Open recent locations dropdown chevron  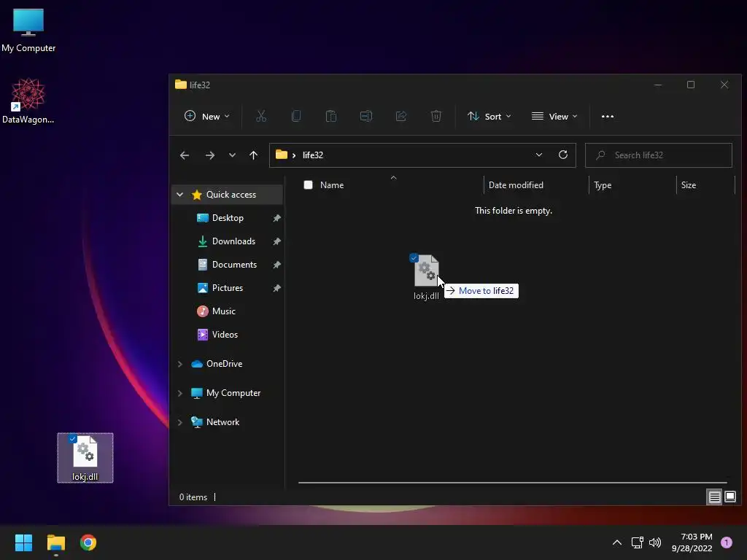[232, 155]
